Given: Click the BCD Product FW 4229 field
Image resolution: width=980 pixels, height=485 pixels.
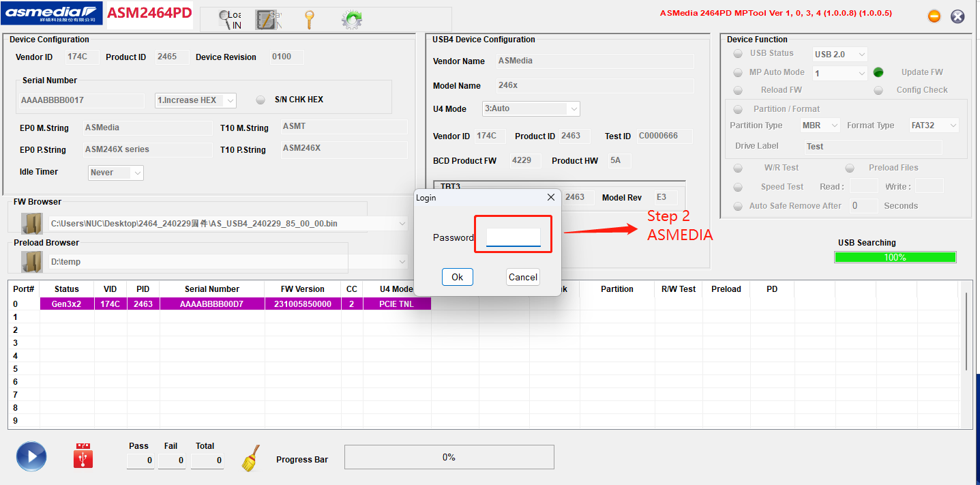Looking at the screenshot, I should 525,161.
